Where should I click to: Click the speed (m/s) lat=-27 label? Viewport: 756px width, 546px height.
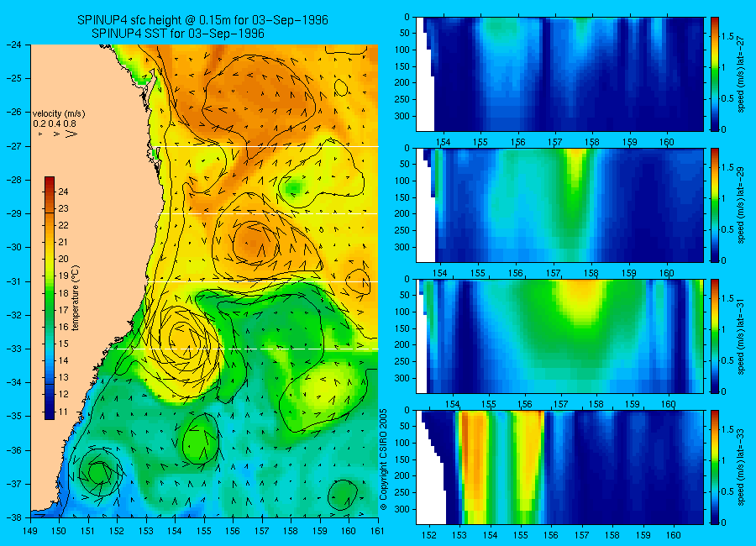(741, 74)
